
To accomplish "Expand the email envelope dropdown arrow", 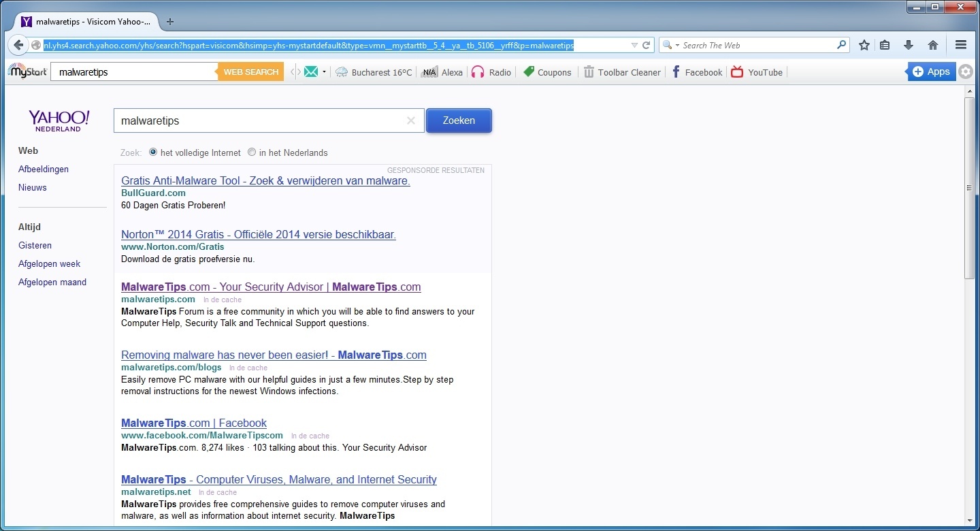I will point(324,72).
